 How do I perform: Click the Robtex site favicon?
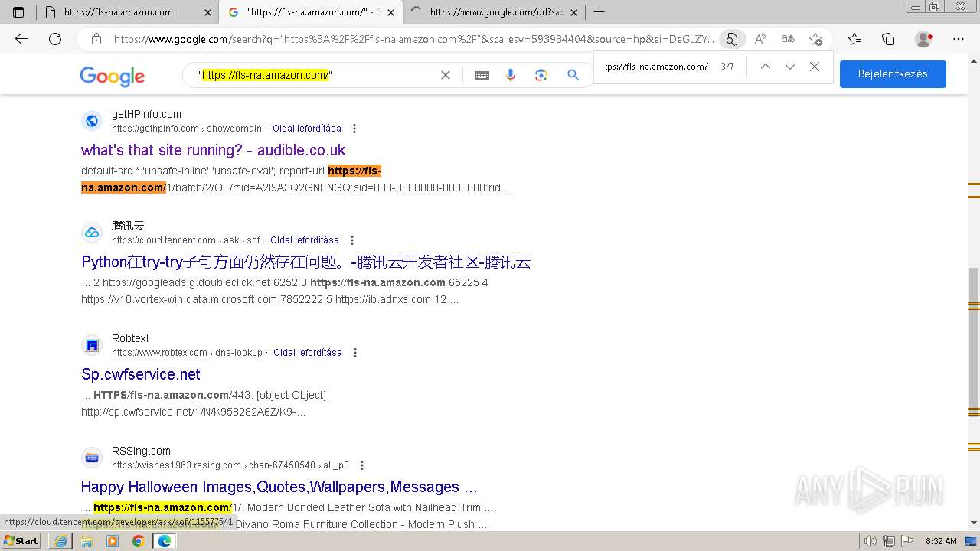pos(92,345)
